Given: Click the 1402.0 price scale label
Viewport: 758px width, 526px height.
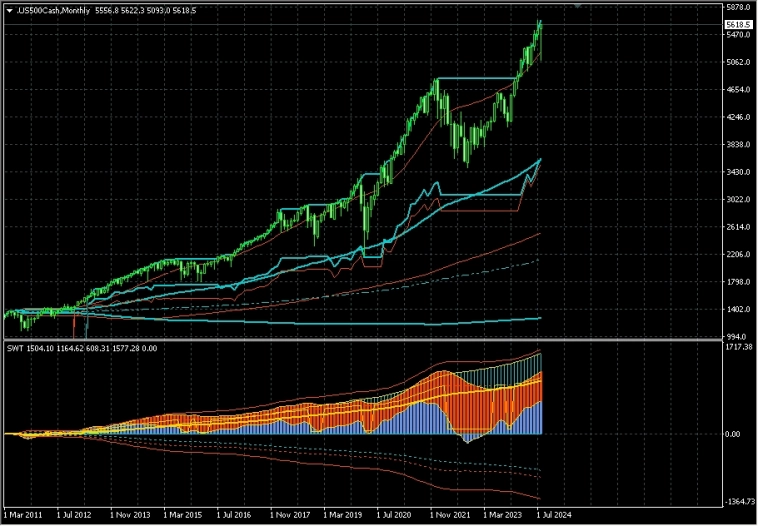Looking at the screenshot, I should pyautogui.click(x=737, y=310).
